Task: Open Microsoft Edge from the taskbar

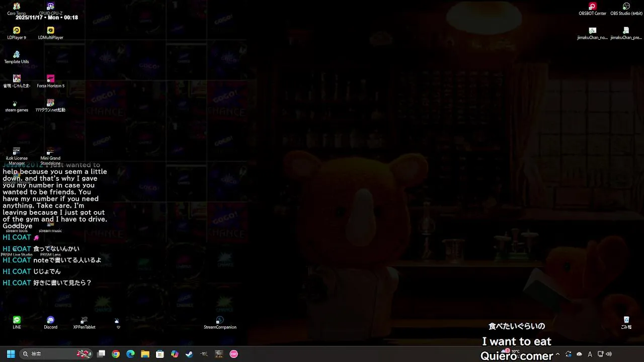Action: (130, 354)
